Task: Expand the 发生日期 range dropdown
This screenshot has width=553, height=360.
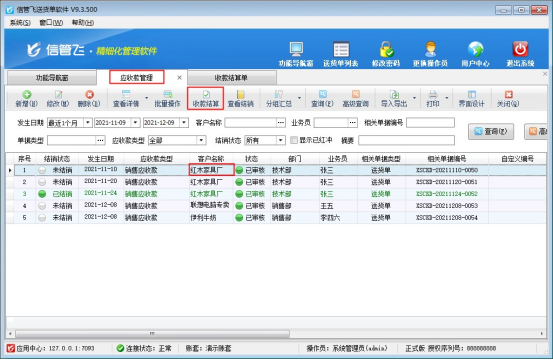Action: click(88, 122)
